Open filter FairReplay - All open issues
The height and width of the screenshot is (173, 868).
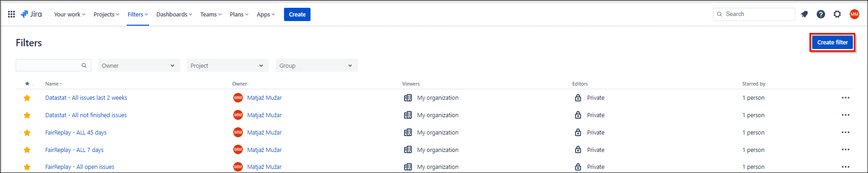click(x=80, y=167)
